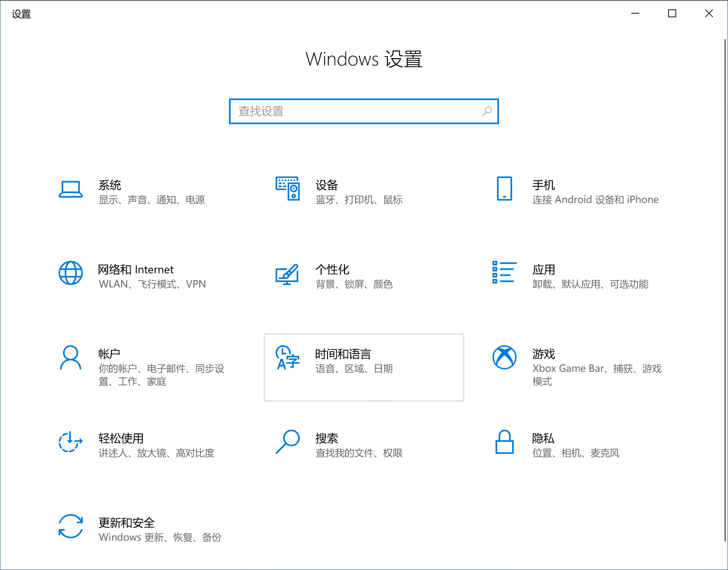Open the 应用 category by its title
Viewport: 728px width, 570px height.
click(x=544, y=269)
